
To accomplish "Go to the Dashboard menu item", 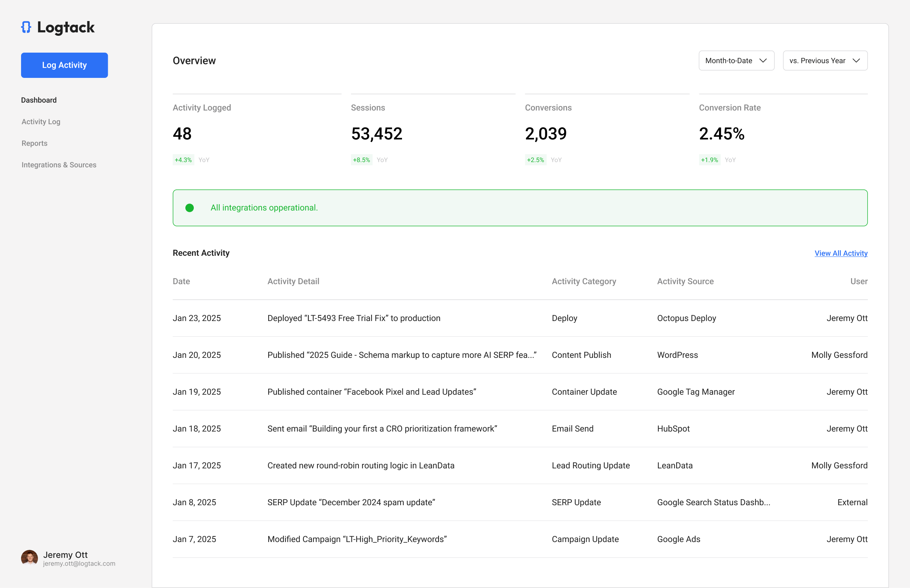I will coord(39,100).
